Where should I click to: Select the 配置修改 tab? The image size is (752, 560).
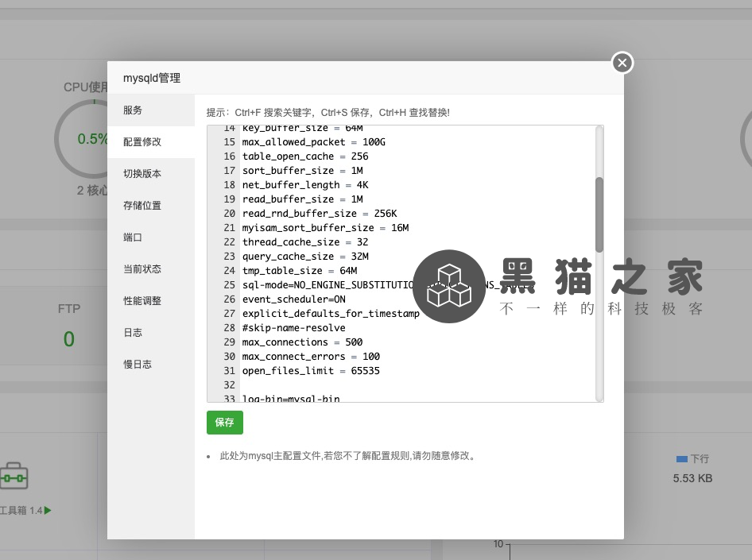pyautogui.click(x=151, y=142)
